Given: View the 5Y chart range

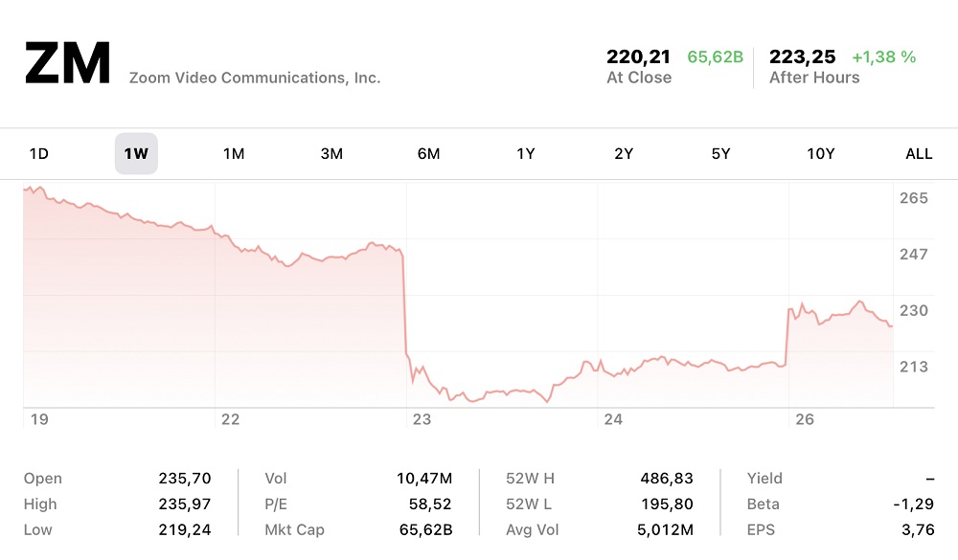Looking at the screenshot, I should [720, 154].
